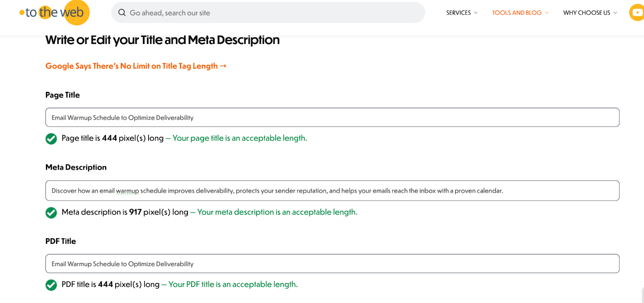Viewport: 644px width, 303px height.
Task: Click the page title acceptable length message
Action: 240,138
